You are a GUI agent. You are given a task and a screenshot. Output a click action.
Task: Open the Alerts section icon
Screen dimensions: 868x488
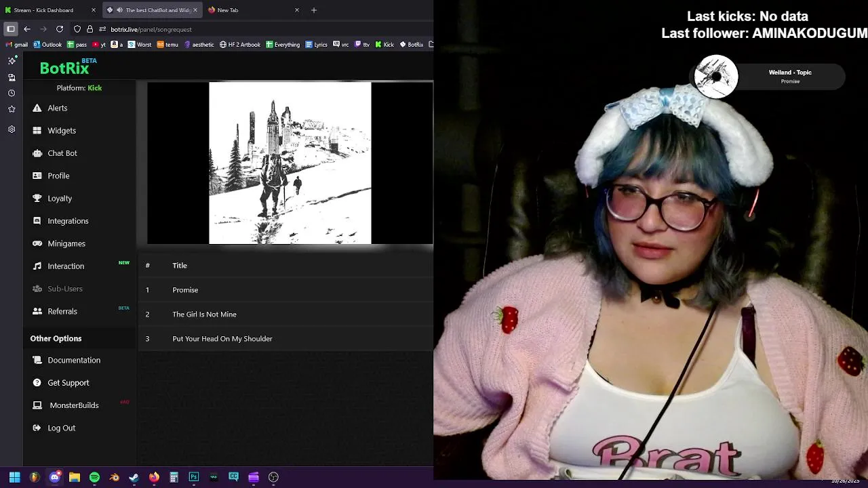[37, 108]
